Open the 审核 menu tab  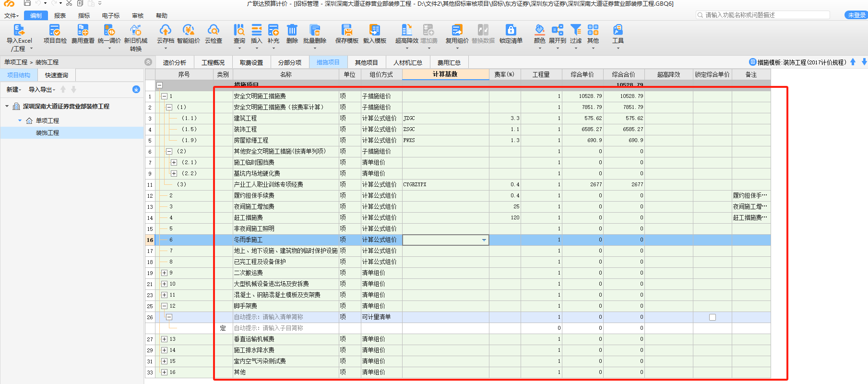(x=138, y=16)
